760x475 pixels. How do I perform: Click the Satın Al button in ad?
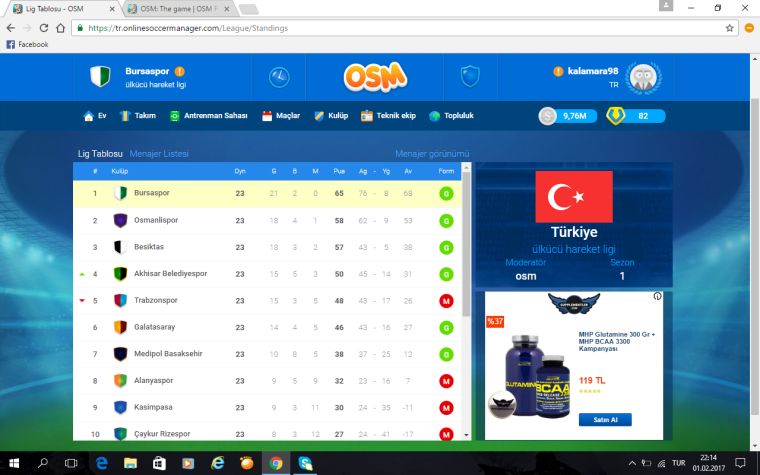605,420
